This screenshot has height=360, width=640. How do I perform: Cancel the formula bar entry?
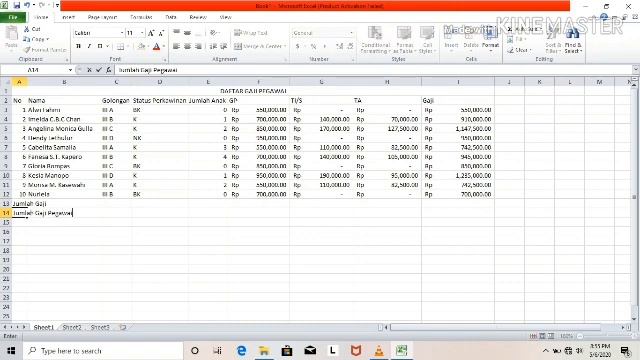[x=89, y=70]
